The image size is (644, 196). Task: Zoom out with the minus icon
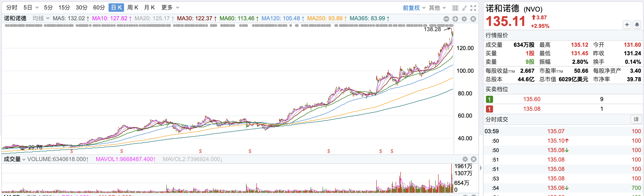[x=446, y=19]
